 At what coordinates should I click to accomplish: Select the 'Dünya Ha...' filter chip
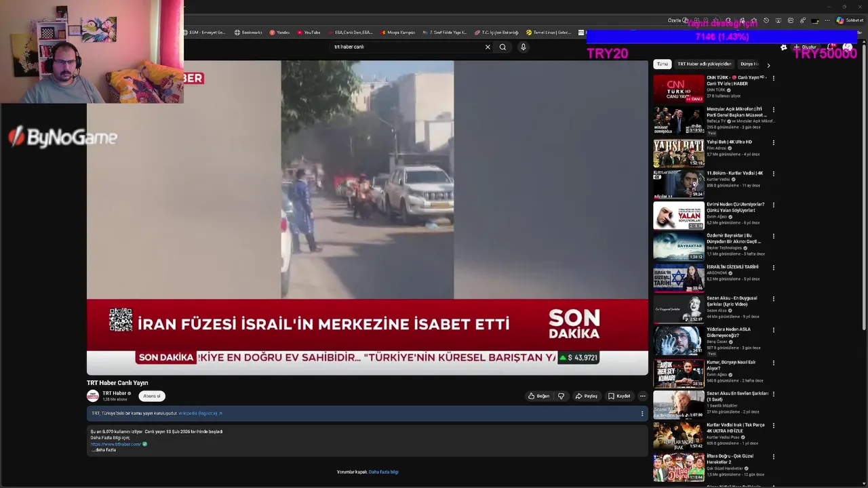749,64
